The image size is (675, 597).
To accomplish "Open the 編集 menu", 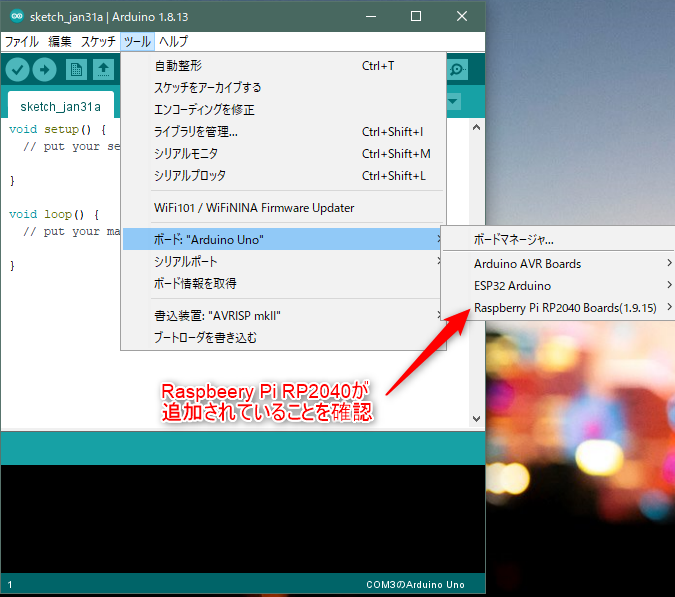I will 59,41.
